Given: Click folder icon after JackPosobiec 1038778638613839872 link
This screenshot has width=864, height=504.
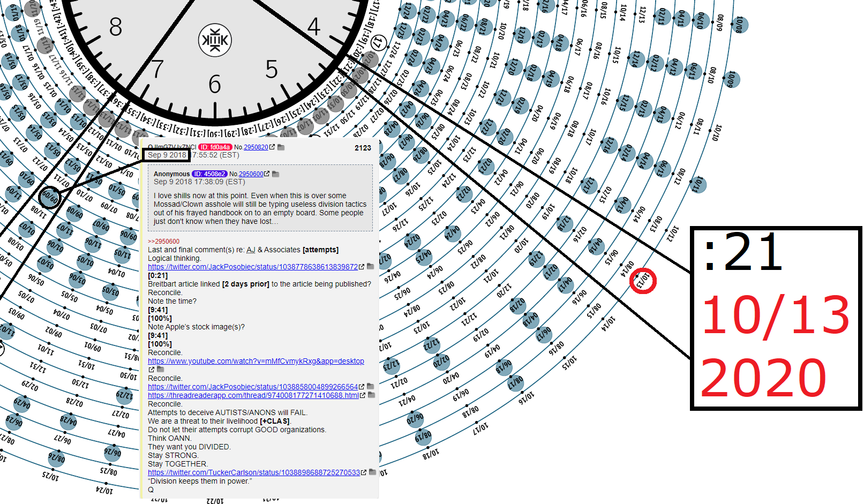Looking at the screenshot, I should [370, 267].
